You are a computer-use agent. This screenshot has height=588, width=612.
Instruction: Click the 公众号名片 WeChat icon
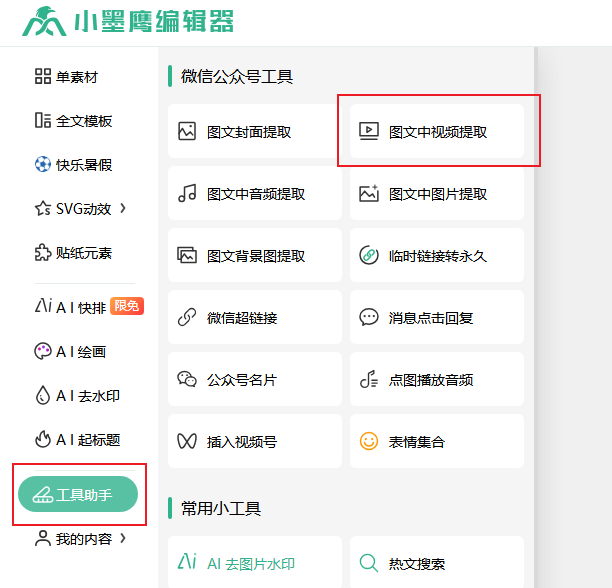pos(187,379)
